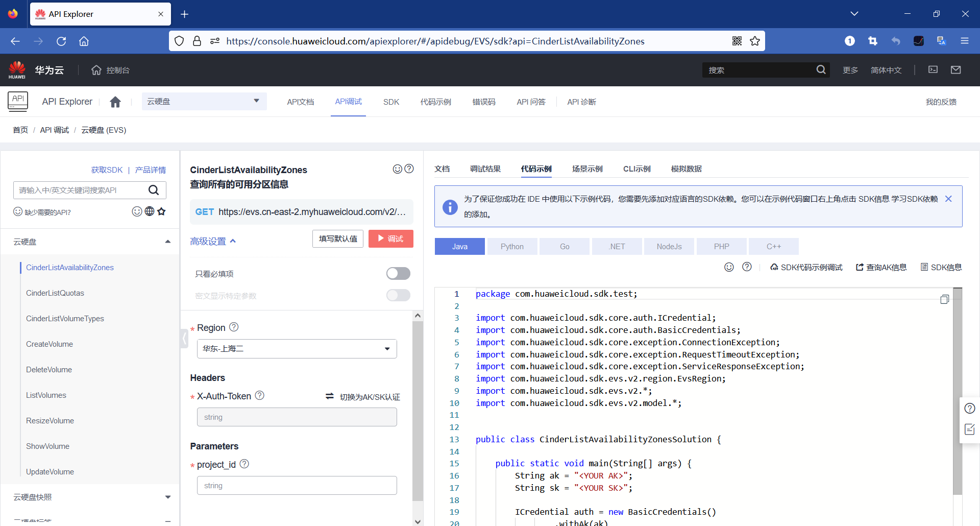
Task: Open floating help question icon on right edge
Action: coord(970,408)
